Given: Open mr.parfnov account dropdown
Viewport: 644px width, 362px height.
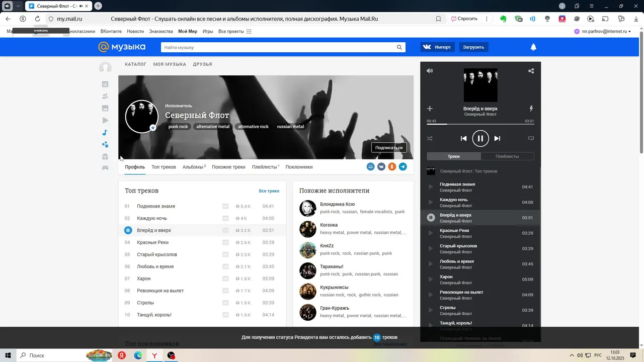Looking at the screenshot, I should tap(603, 31).
